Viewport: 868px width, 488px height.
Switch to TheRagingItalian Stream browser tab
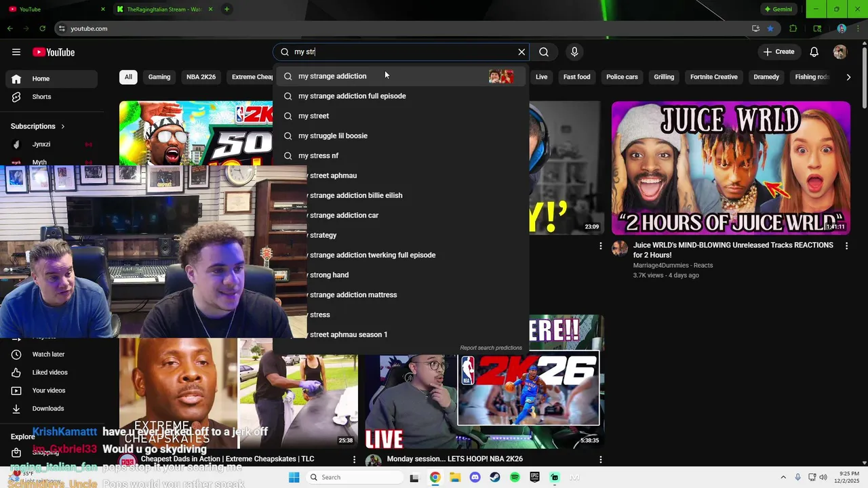165,9
